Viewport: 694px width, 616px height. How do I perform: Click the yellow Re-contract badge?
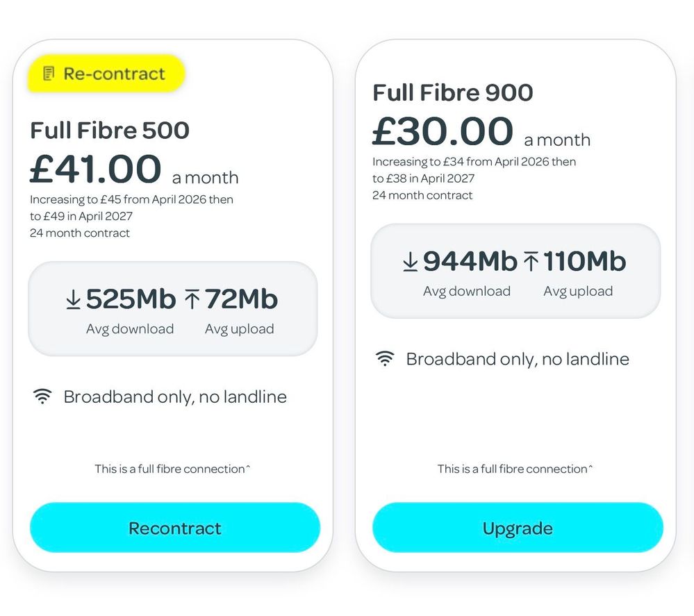point(106,74)
